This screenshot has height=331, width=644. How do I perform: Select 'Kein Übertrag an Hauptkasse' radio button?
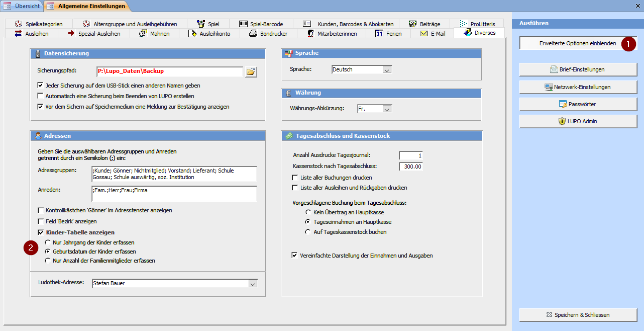click(x=308, y=212)
